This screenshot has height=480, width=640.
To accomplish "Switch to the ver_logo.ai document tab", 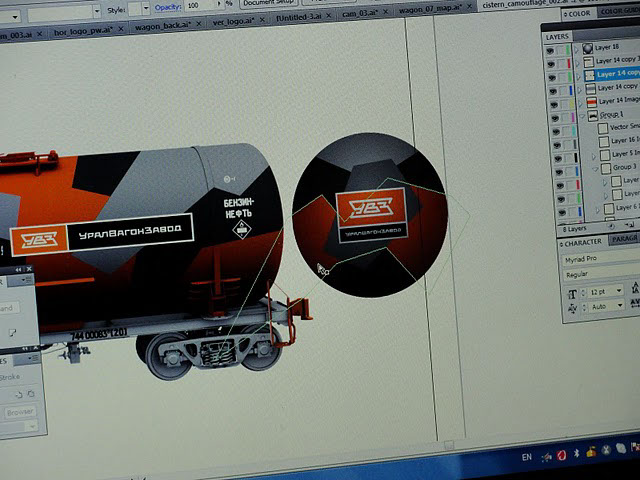I will pos(233,21).
